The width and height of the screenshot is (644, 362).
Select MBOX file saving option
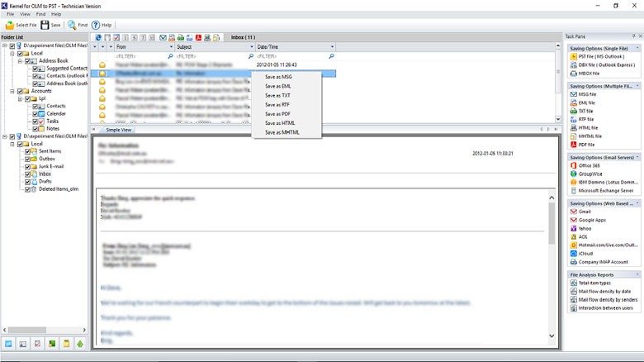[585, 74]
